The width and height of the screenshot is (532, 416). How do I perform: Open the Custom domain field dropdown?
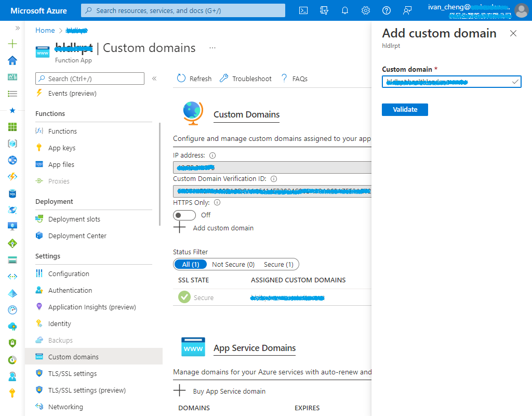coord(514,82)
